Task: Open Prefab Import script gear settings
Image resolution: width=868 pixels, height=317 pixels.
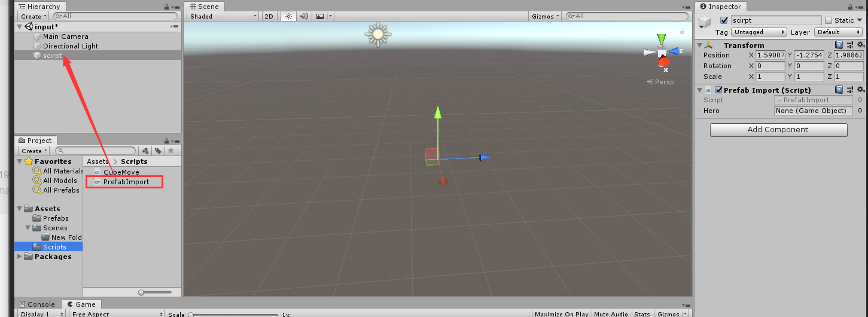Action: 860,90
